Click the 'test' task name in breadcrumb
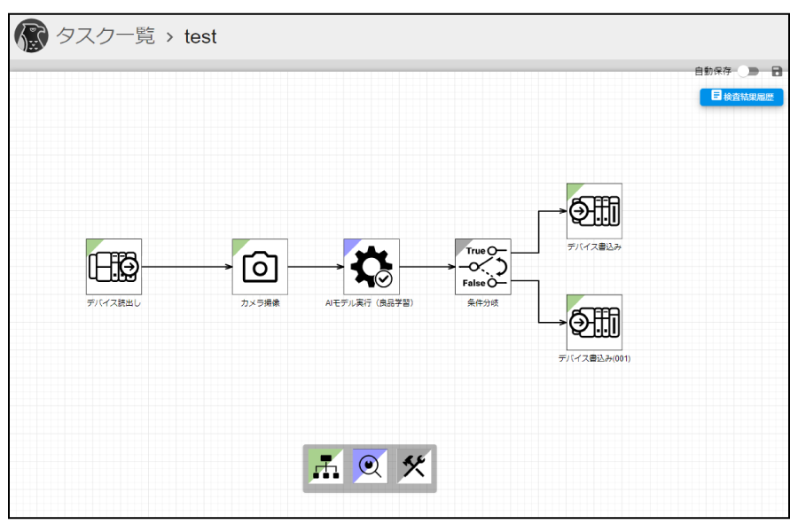This screenshot has width=798, height=532. coord(200,36)
